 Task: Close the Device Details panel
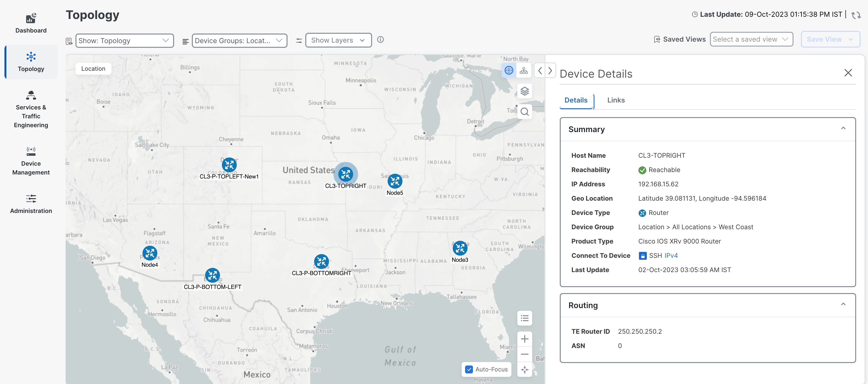(848, 73)
